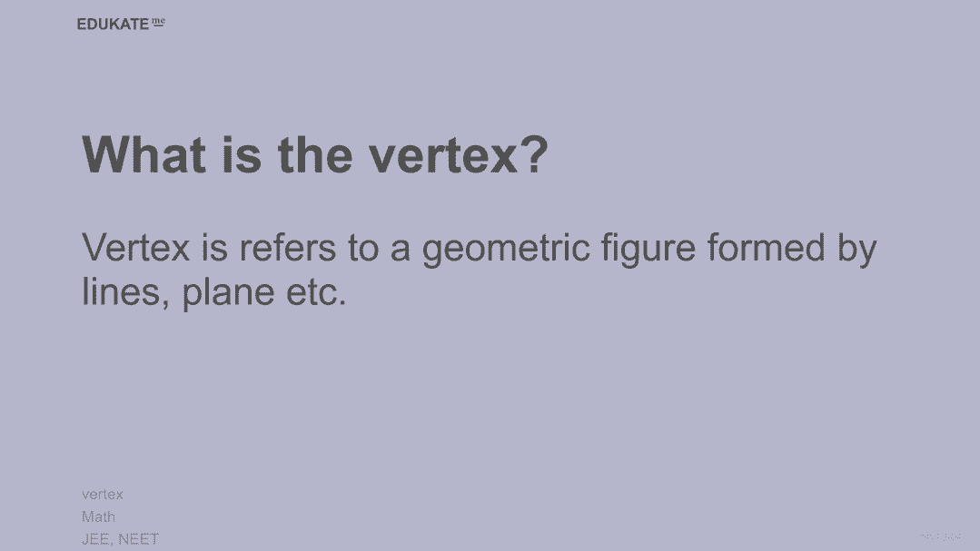This screenshot has height=551, width=980.
Task: Select the 'What is the vertex?' heading
Action: coord(315,154)
